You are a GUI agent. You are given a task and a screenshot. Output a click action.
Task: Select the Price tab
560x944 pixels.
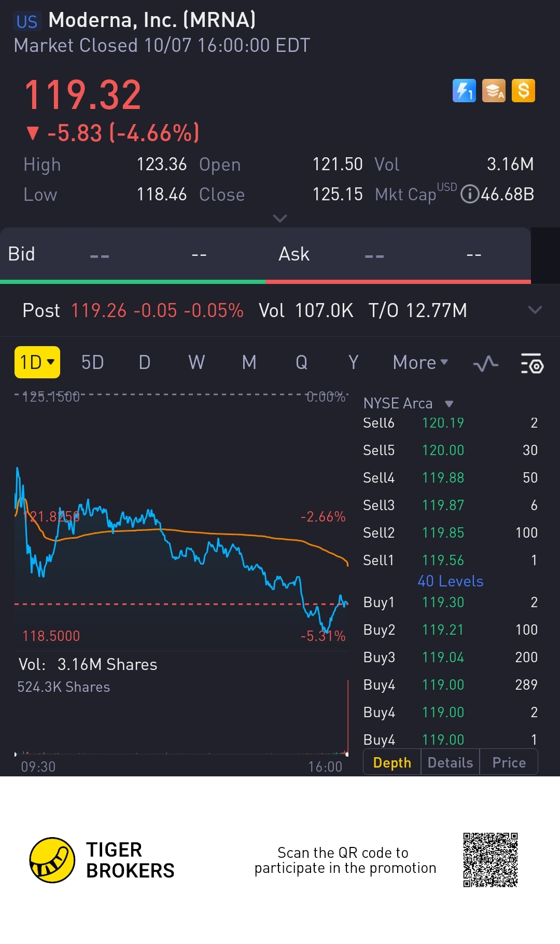point(509,762)
